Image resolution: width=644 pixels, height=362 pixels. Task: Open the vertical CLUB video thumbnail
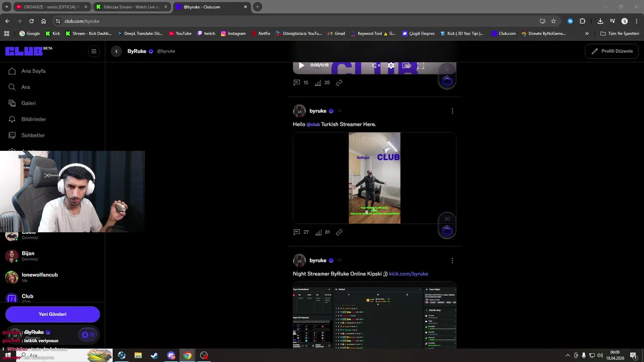(x=374, y=178)
